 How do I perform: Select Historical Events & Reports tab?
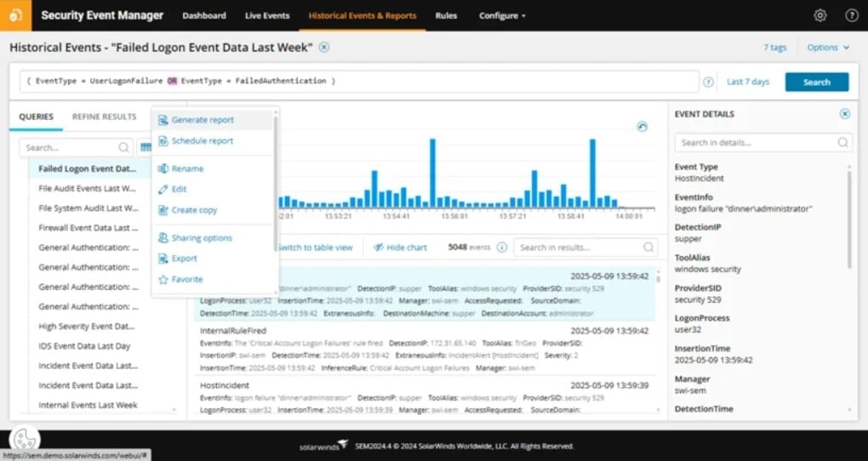coord(363,15)
